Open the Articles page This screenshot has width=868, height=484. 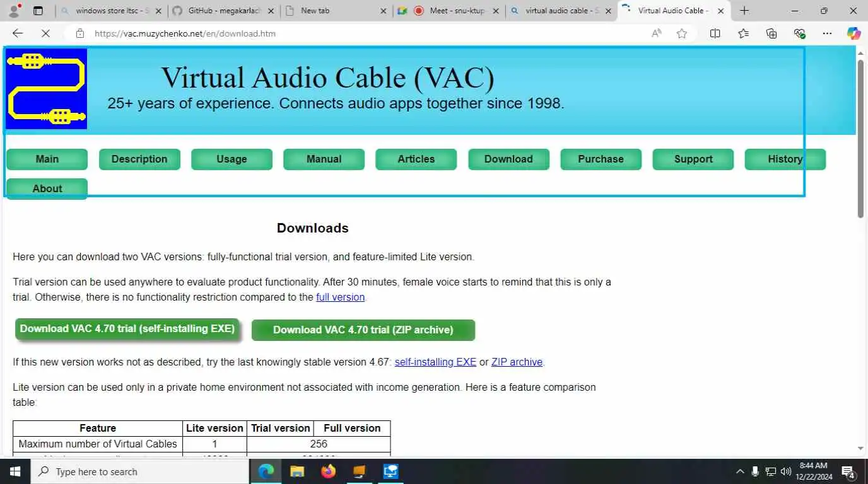point(416,159)
